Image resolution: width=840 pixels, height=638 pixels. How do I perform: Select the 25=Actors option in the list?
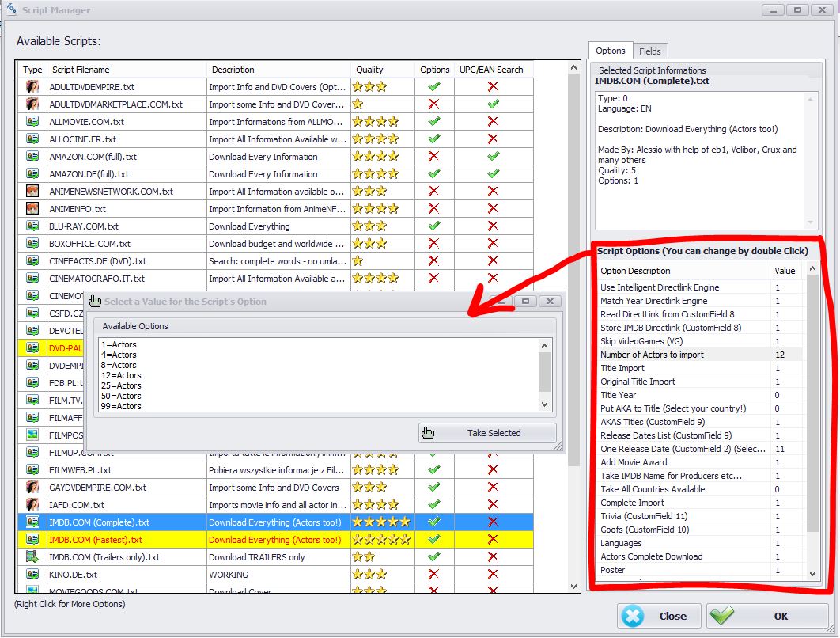coord(121,385)
